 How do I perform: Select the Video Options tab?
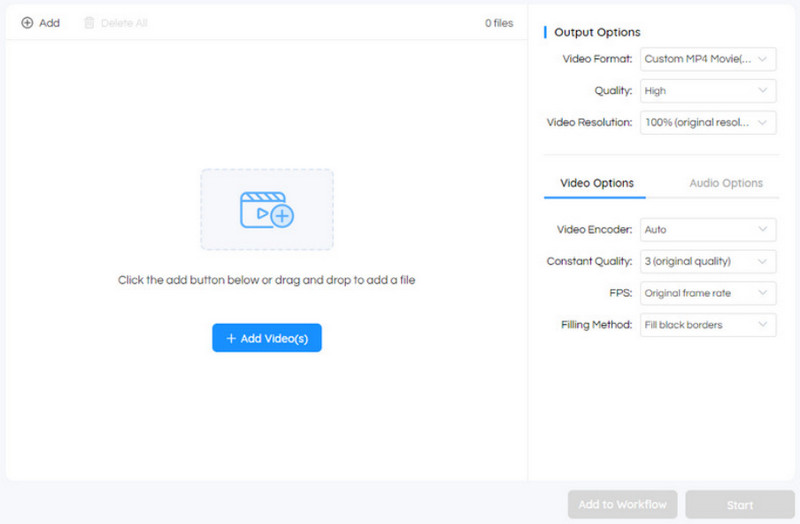pyautogui.click(x=596, y=183)
